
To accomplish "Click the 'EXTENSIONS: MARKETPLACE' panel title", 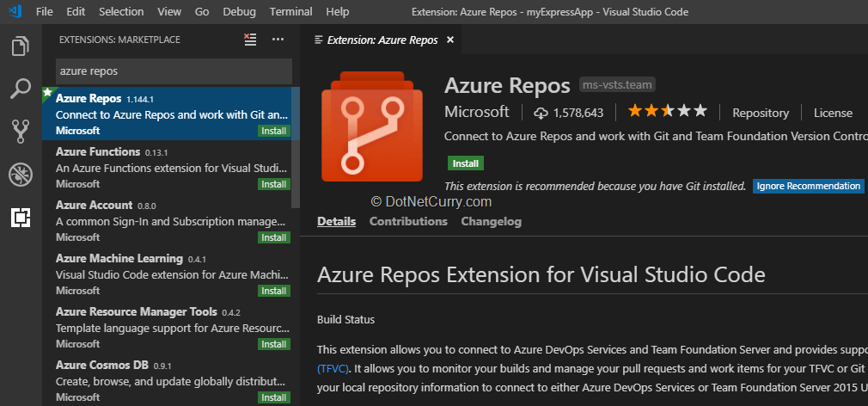I will (x=119, y=40).
